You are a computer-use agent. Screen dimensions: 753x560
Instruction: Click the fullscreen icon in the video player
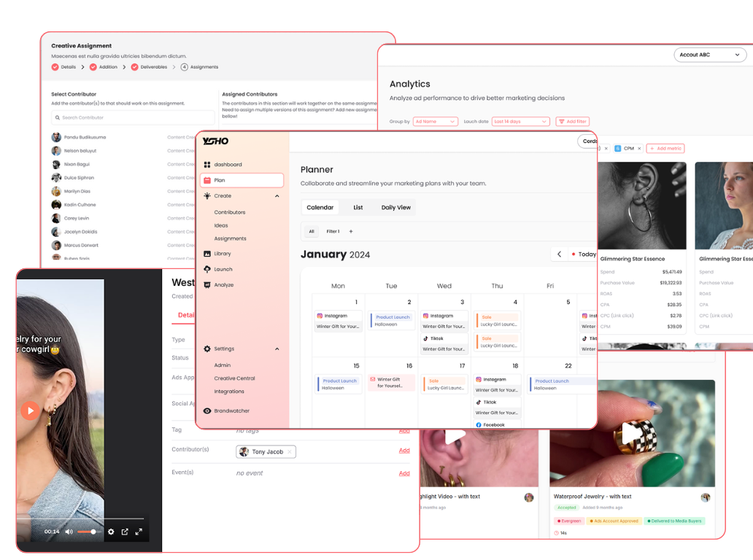139,532
